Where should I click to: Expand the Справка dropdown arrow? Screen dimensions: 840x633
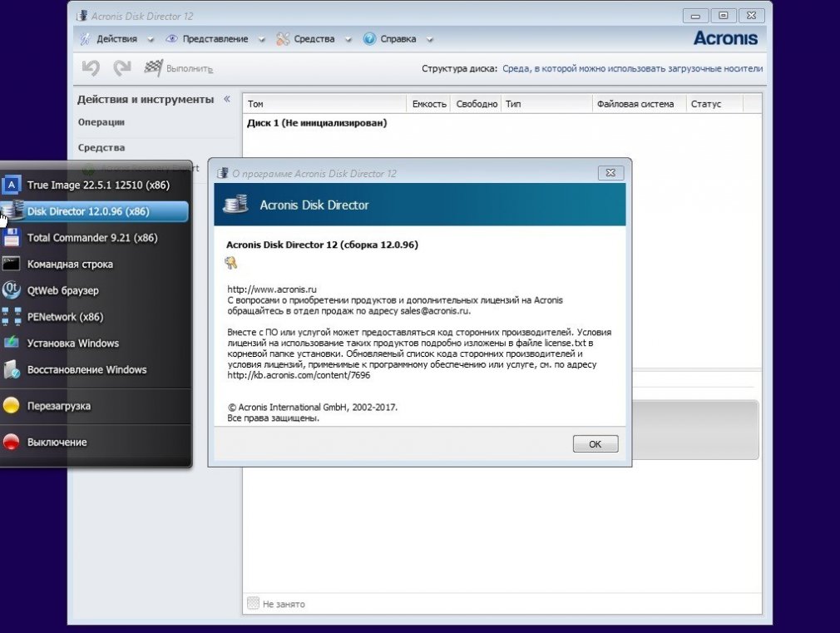pos(430,40)
